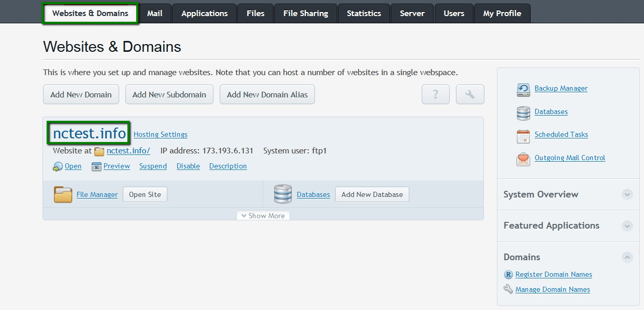Click the R icon beside Register Domain Names
644x310 pixels.
coord(509,274)
